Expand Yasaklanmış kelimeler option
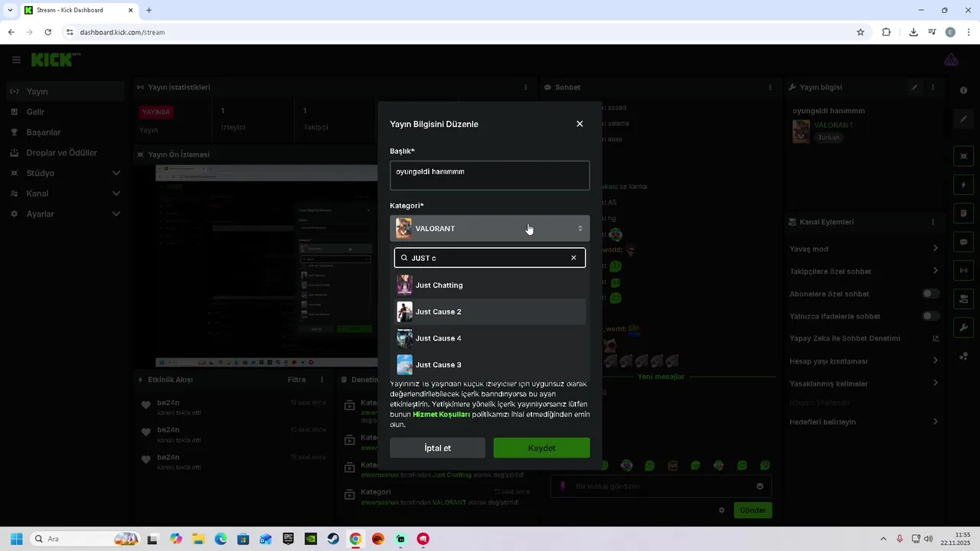980x551 pixels. point(864,383)
